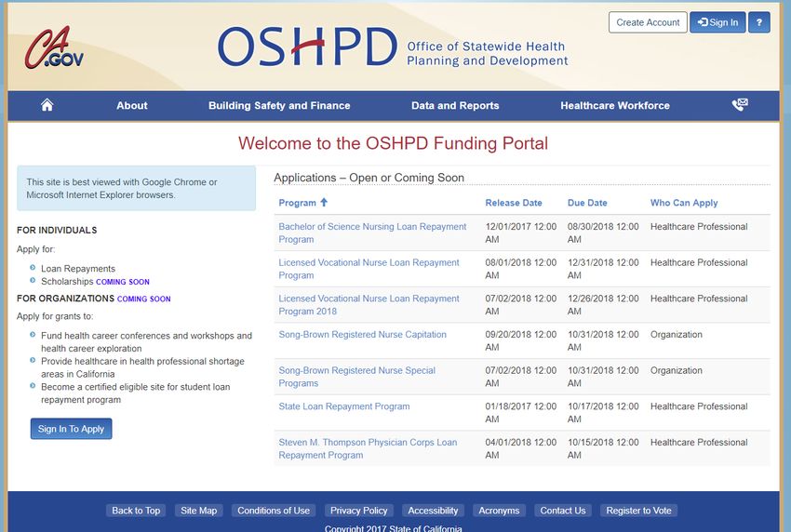Click the Create Account button
Image resolution: width=791 pixels, height=532 pixels.
click(x=648, y=22)
